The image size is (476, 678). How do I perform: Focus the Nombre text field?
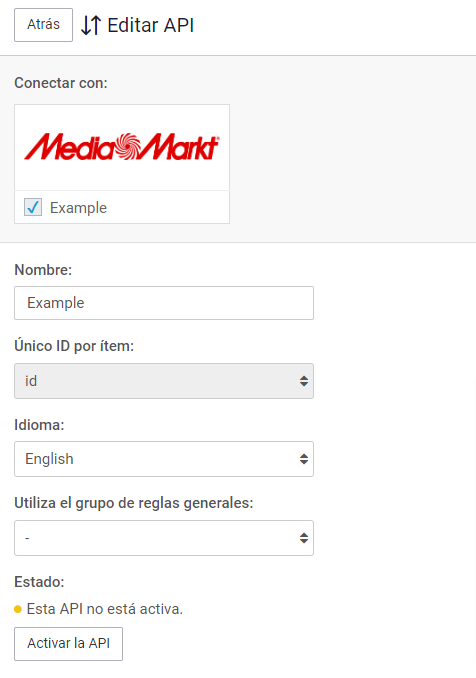tap(164, 303)
